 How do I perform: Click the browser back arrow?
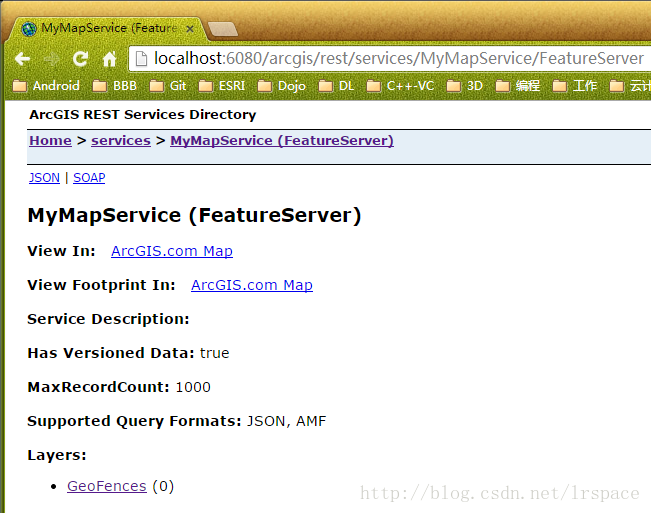point(22,59)
